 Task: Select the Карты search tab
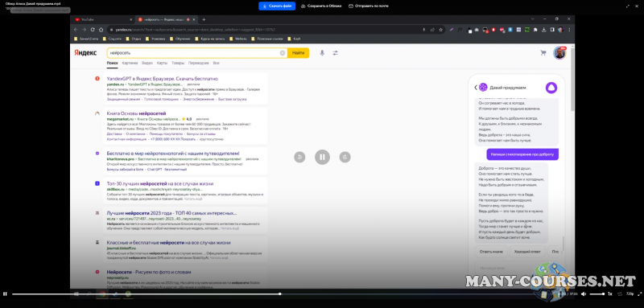[162, 64]
